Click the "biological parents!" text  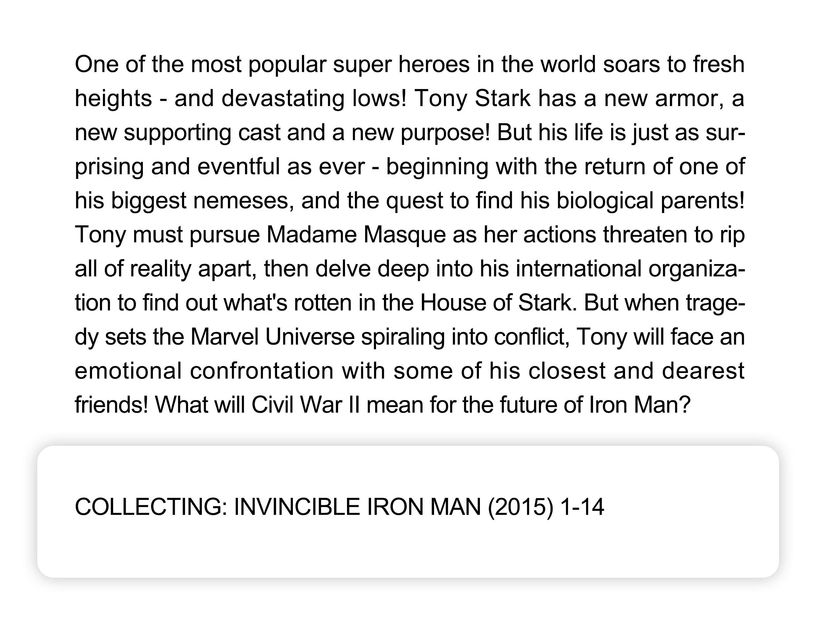(650, 200)
